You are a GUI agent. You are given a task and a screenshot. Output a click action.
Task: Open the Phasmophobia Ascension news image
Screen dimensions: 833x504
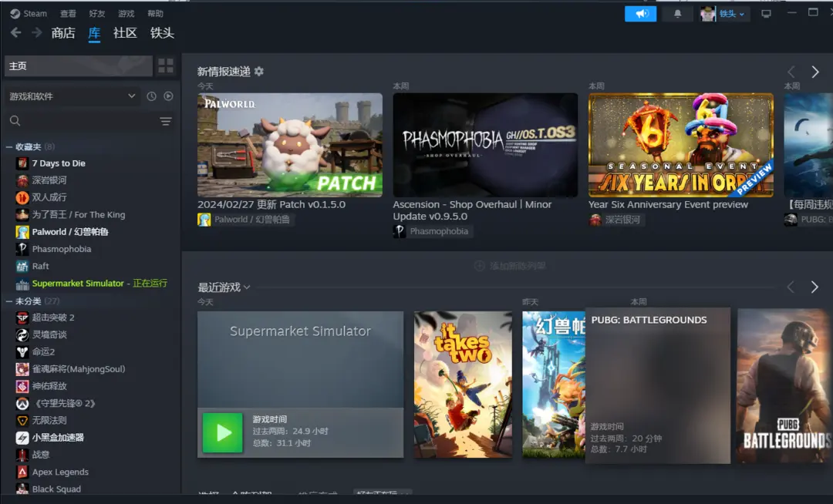(x=485, y=146)
